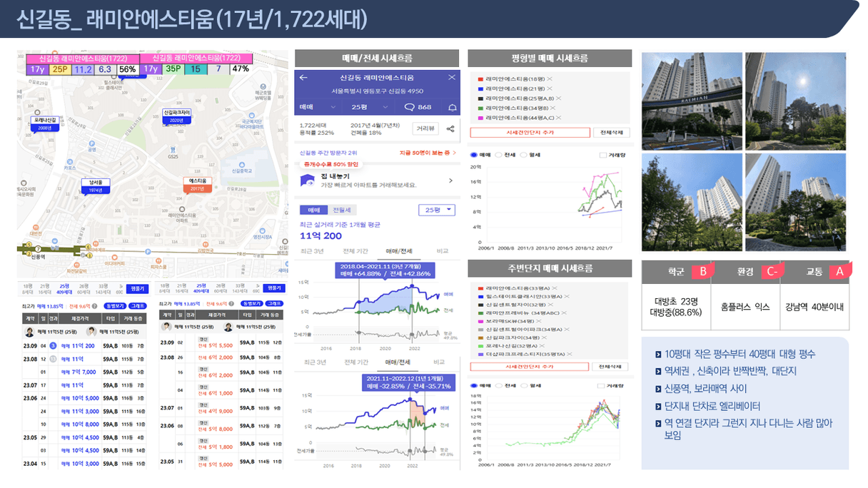Click the 신길파크자이 2020년 map marker
868x488 pixels.
click(x=177, y=116)
